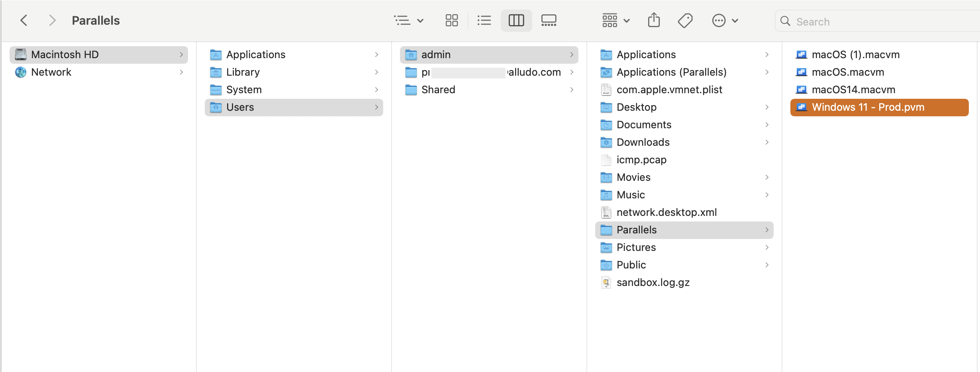Click the admin home folder icon

(x=411, y=55)
